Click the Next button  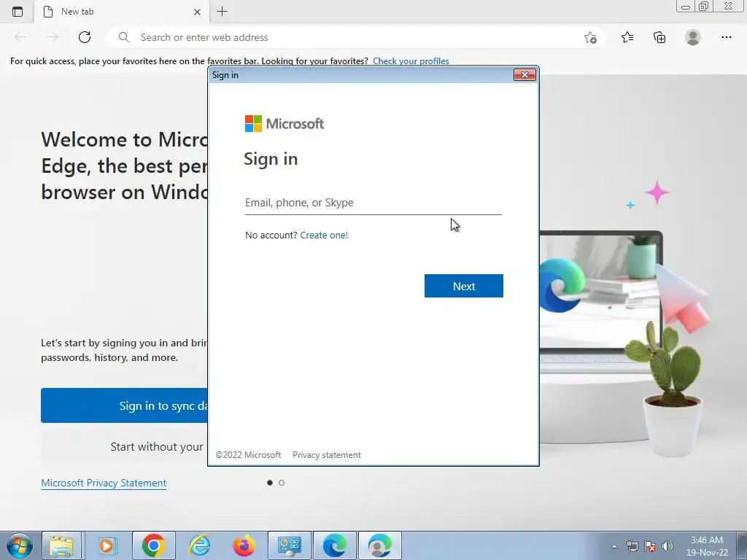coord(463,286)
